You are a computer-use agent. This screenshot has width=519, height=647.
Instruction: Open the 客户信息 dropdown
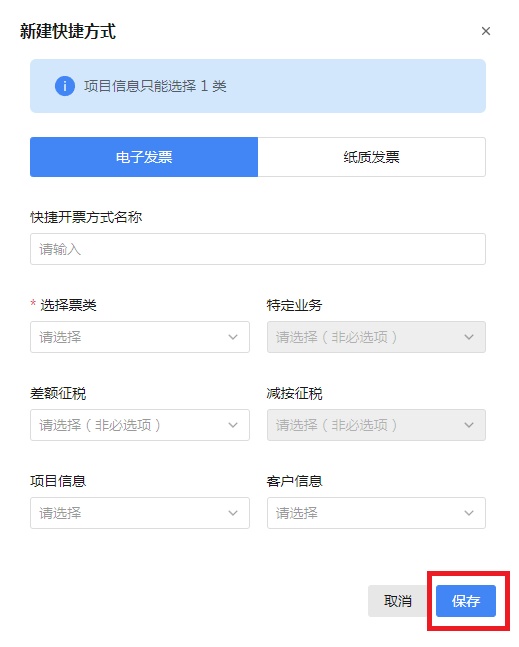376,513
